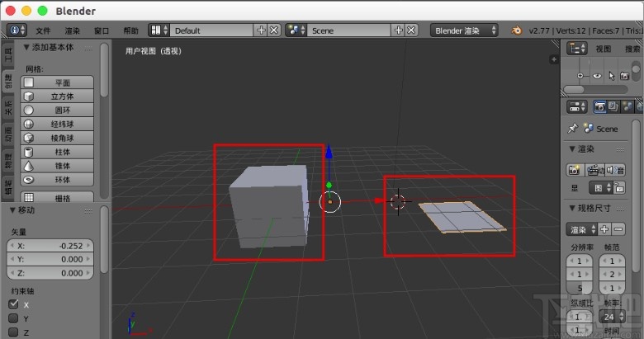Add a 经纬球 UV sphere mesh
Image resolution: width=644 pixels, height=339 pixels.
click(57, 124)
